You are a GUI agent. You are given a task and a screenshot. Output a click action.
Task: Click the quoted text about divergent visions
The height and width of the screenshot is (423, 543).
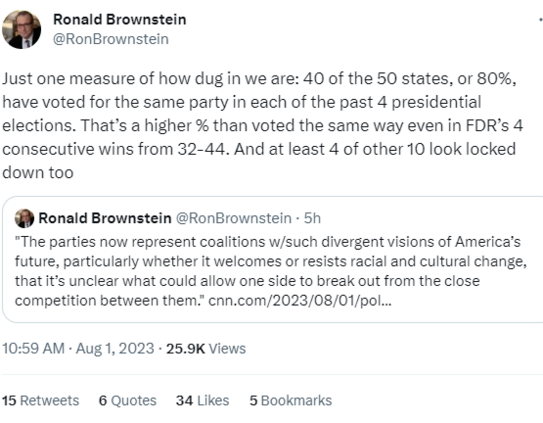271,271
